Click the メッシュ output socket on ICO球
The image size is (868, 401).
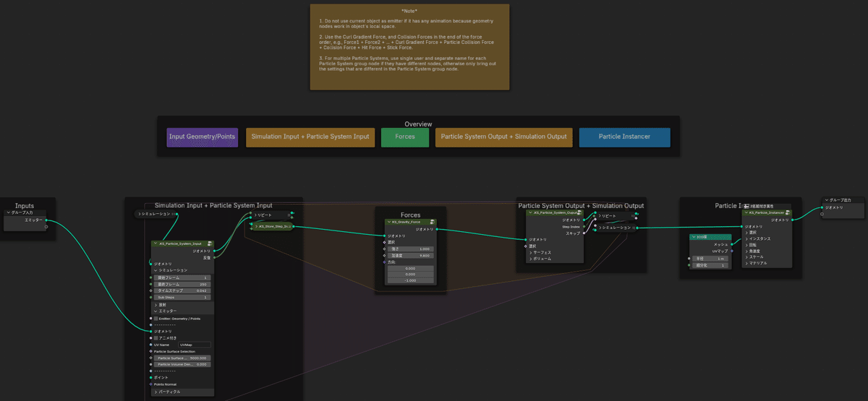(732, 244)
